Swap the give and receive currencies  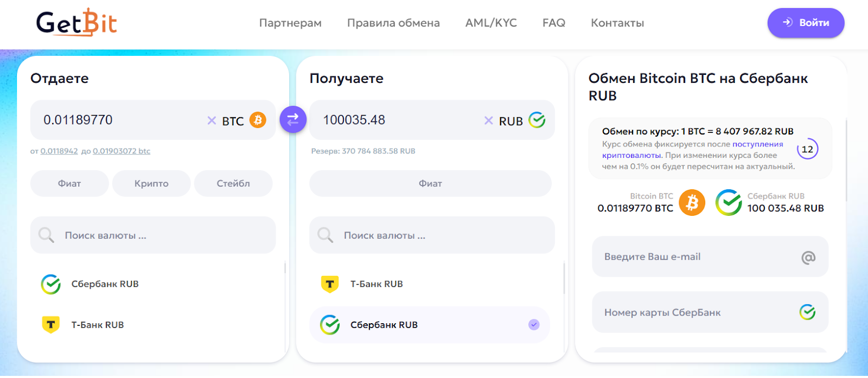pos(293,119)
